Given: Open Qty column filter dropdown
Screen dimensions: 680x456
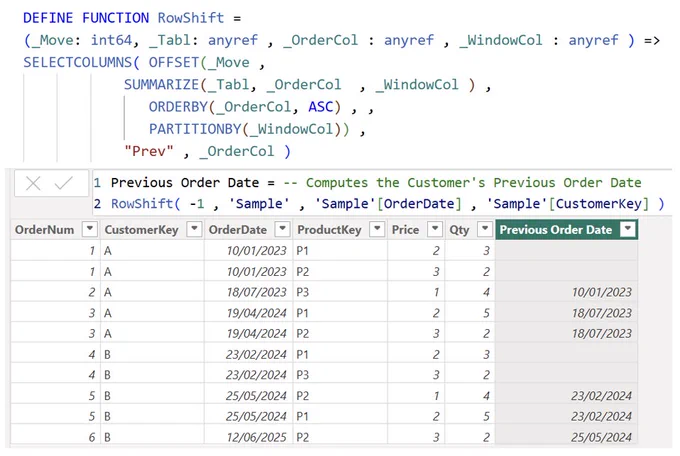Looking at the screenshot, I should (484, 229).
